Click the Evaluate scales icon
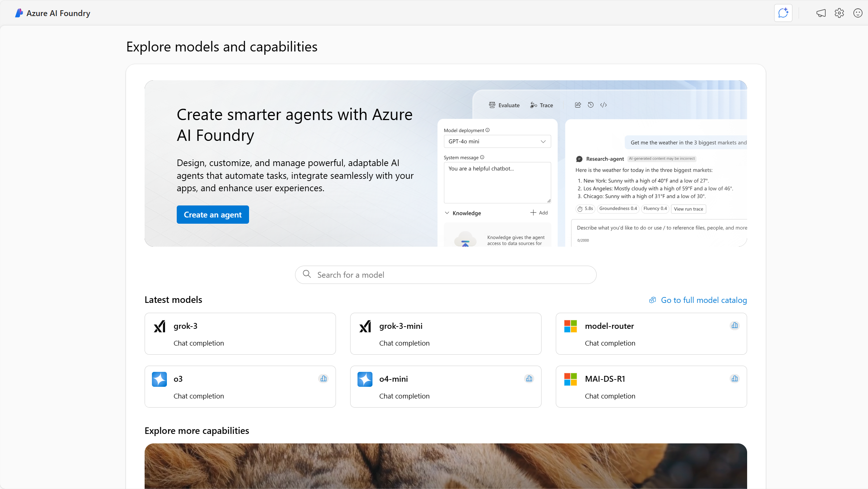Image resolution: width=868 pixels, height=489 pixels. tap(492, 105)
